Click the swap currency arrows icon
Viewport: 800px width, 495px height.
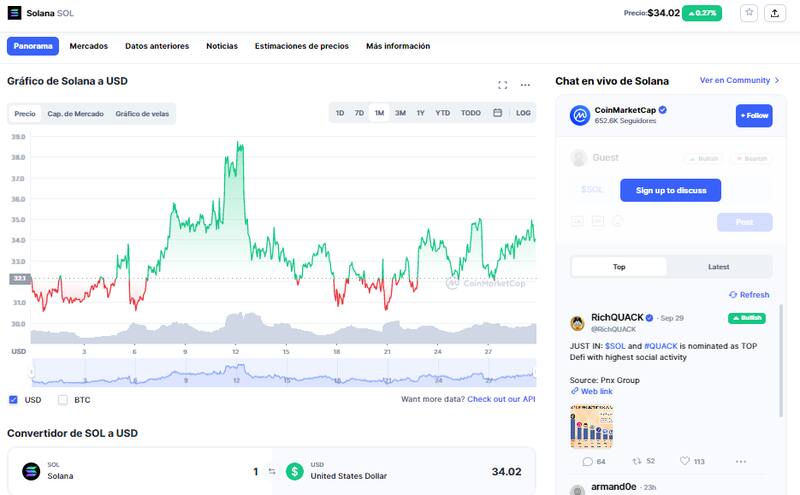coord(270,471)
